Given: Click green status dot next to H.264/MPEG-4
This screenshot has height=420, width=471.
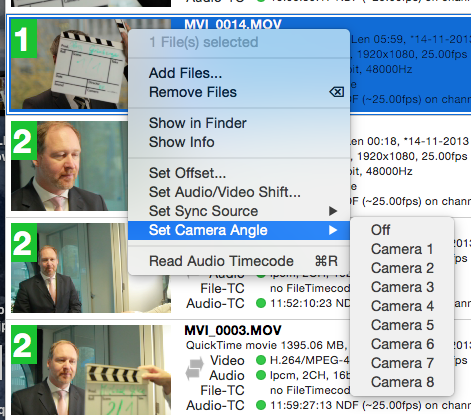Looking at the screenshot, I should point(261,360).
